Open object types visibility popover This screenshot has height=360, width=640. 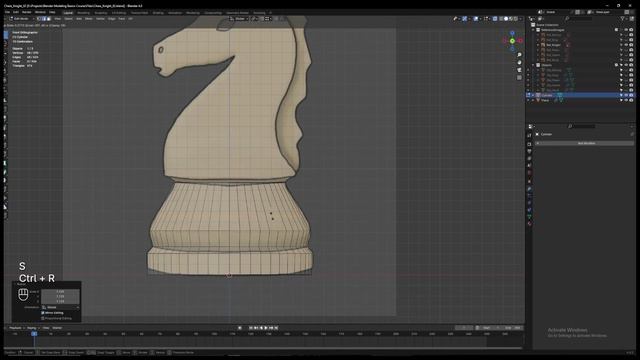point(456,19)
